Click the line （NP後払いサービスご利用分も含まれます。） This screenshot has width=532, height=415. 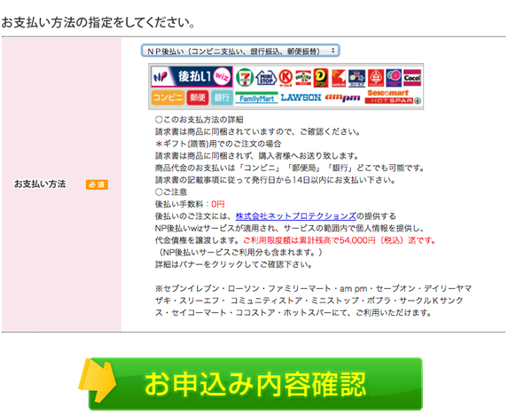coord(239,253)
